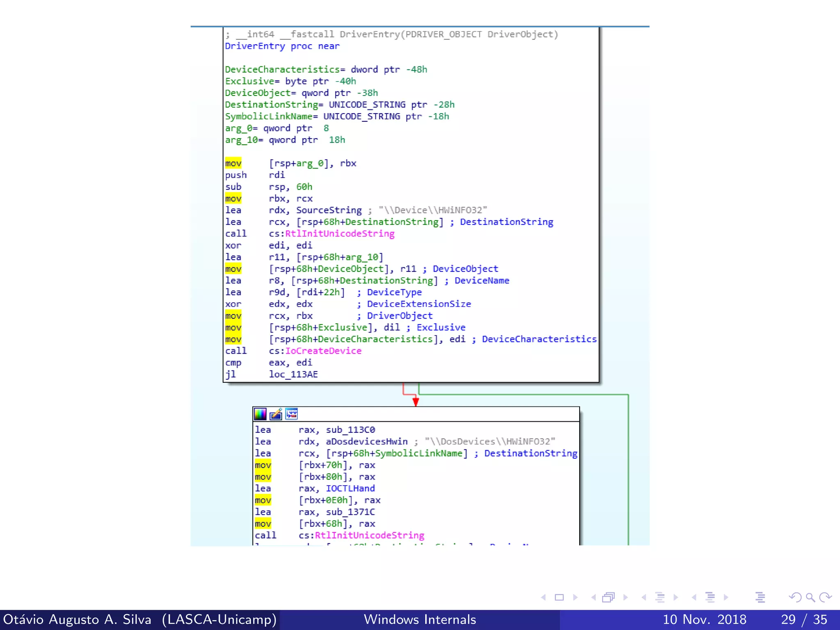Click the mov [rbx+68h], rax instruction

[315, 524]
